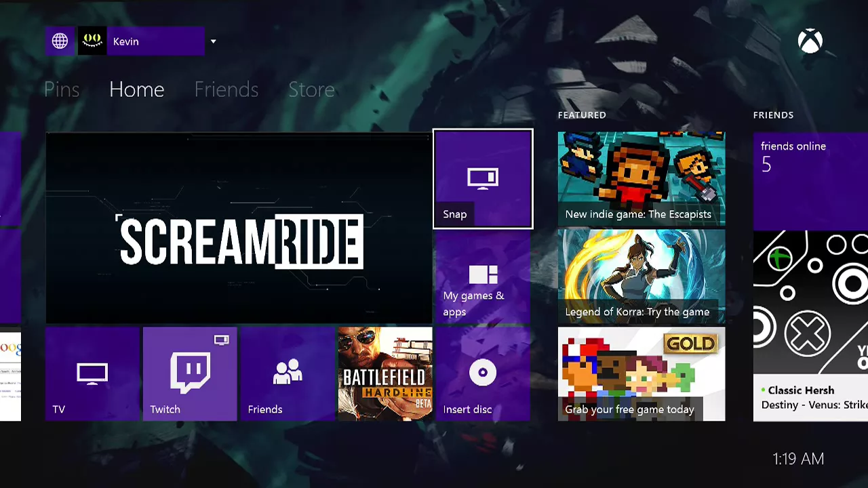Viewport: 868px width, 488px height.
Task: Click the globe network icon
Action: tap(60, 41)
